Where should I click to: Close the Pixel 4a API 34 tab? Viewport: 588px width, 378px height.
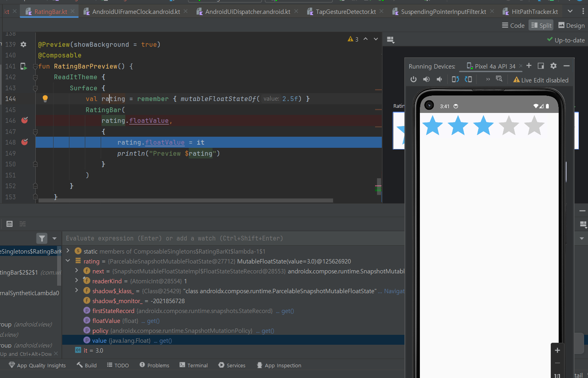[x=521, y=66]
